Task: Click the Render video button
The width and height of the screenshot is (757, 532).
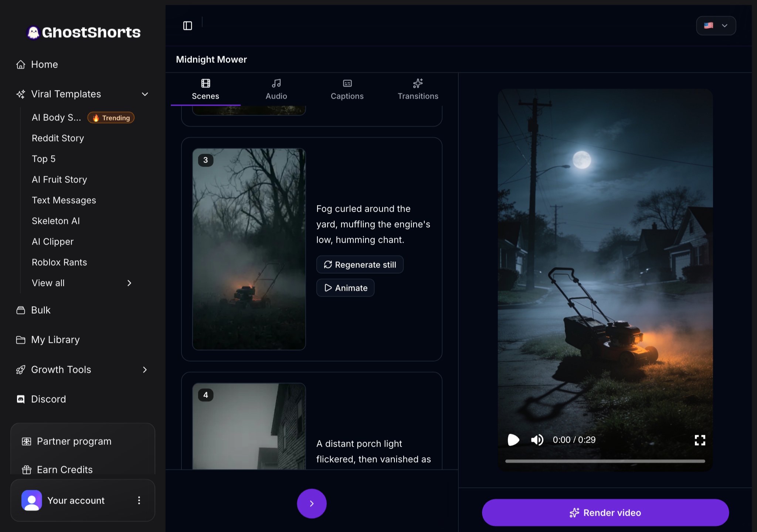Action: [x=605, y=512]
